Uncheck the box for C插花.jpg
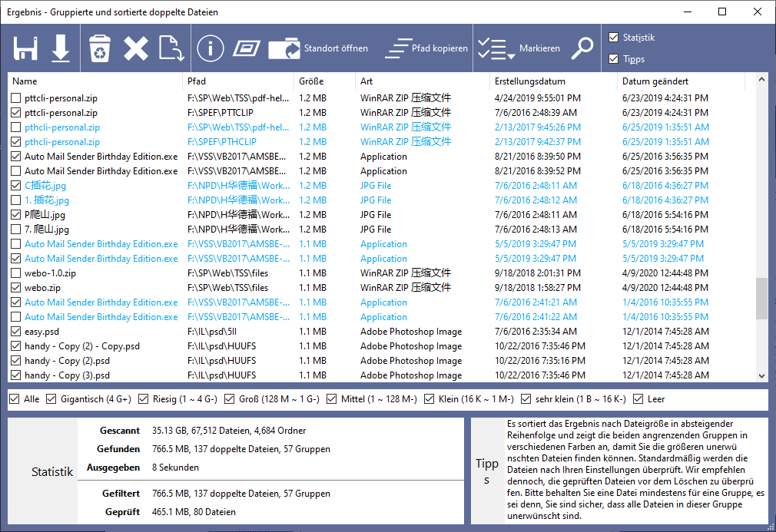This screenshot has height=532, width=776. click(16, 186)
